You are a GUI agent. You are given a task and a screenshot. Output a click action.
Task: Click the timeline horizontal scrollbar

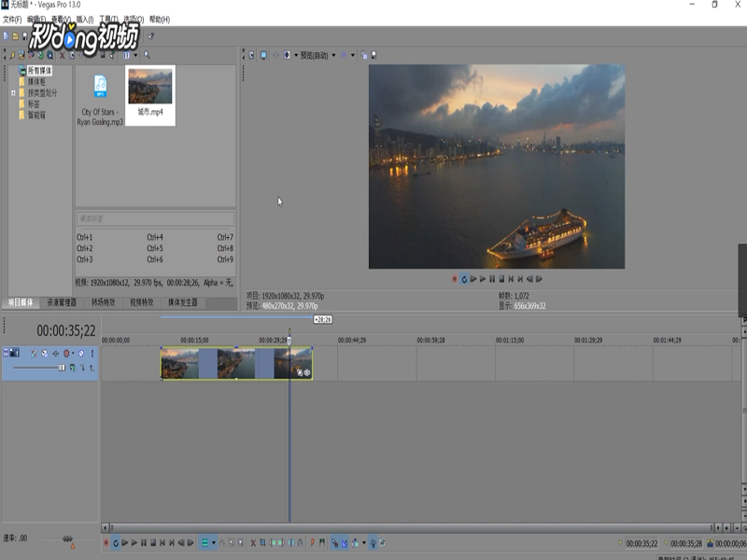412,527
